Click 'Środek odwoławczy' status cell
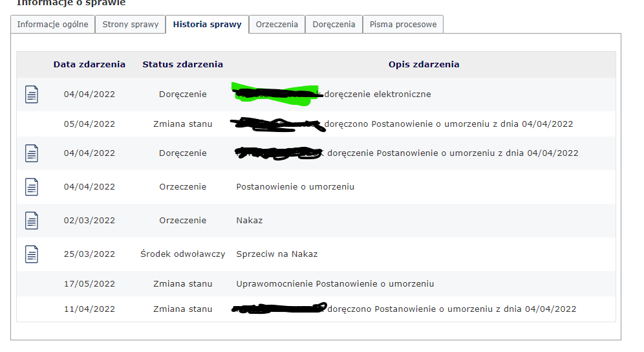Image resolution: width=644 pixels, height=352 pixels. 183,254
